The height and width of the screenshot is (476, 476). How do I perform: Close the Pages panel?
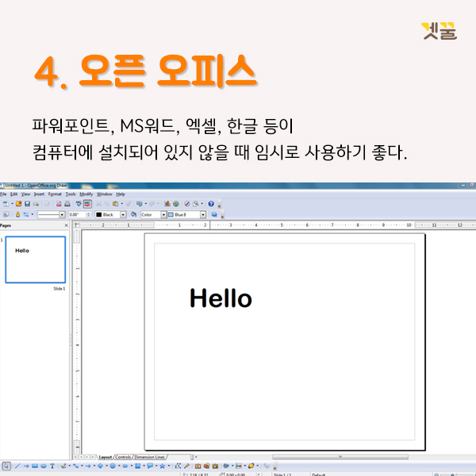pyautogui.click(x=66, y=225)
